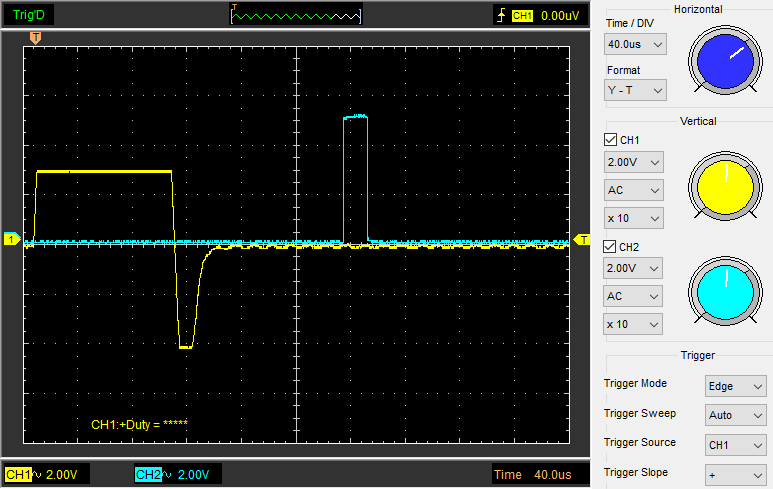Click the yellow trigger level marker on right
Image resolution: width=773 pixels, height=489 pixels.
point(583,239)
